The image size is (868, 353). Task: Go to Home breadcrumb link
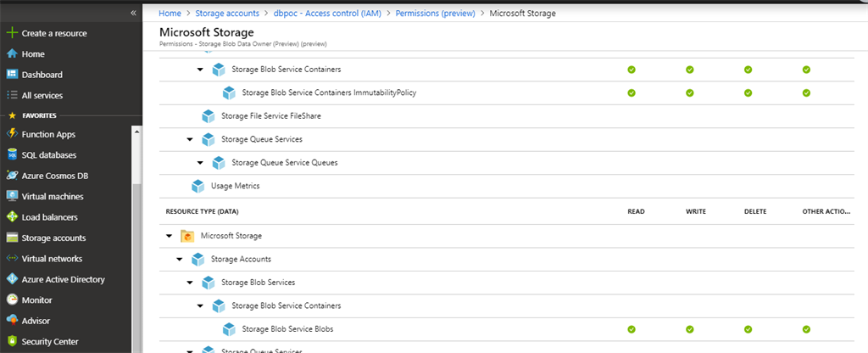170,14
